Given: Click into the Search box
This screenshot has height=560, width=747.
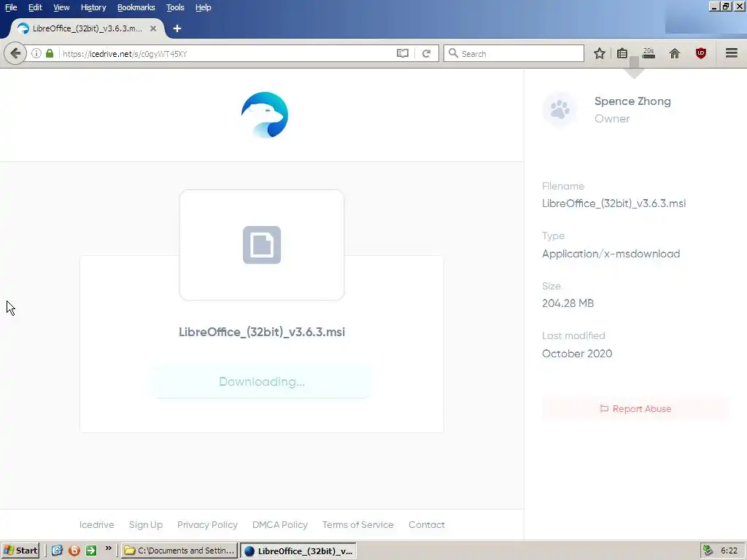Looking at the screenshot, I should tap(514, 53).
